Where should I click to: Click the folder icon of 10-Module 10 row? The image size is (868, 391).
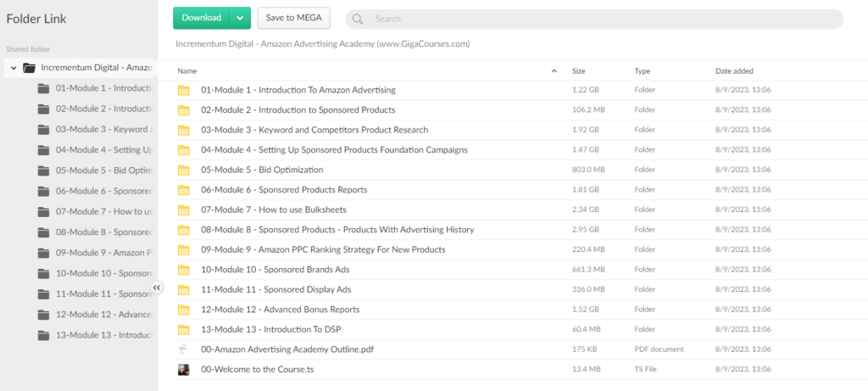[184, 270]
